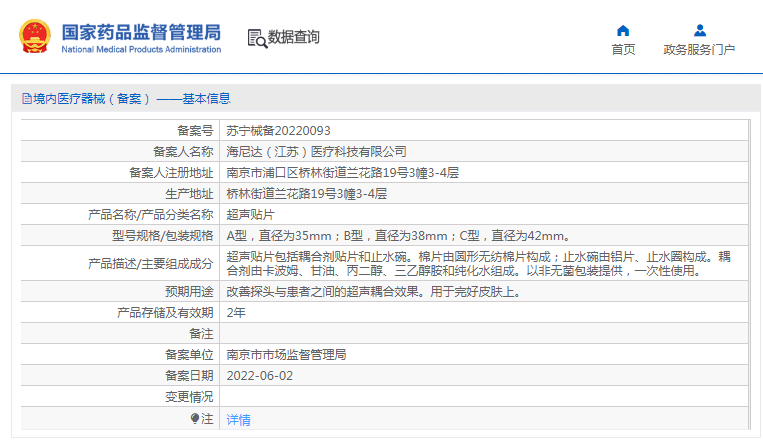Image resolution: width=763 pixels, height=446 pixels.
Task: Click the 备案日期 row label
Action: coord(189,376)
